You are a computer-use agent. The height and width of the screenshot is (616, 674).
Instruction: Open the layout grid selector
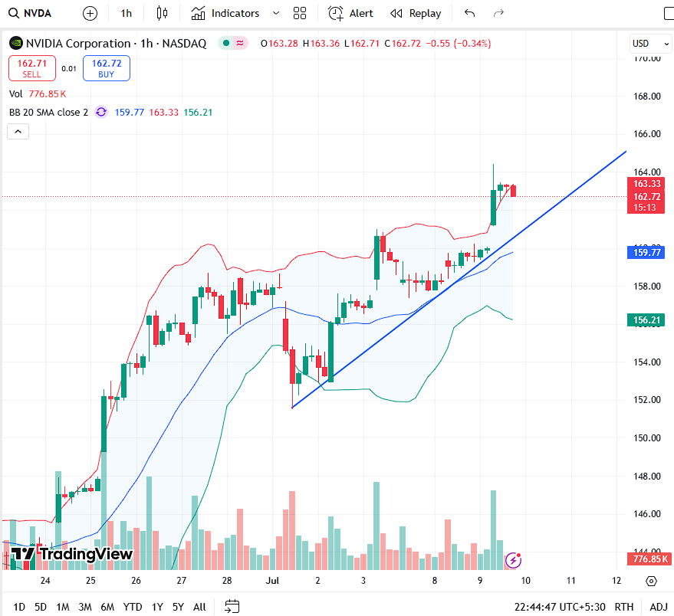[x=300, y=13]
